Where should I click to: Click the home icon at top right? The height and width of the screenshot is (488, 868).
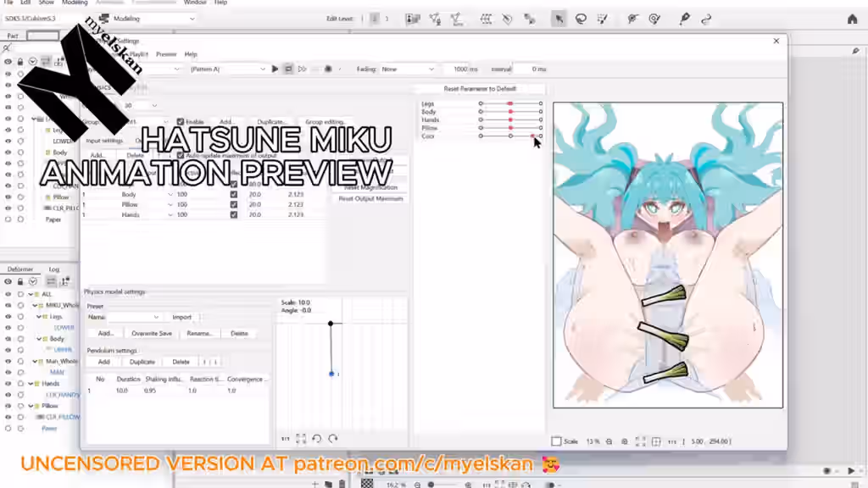[852, 19]
